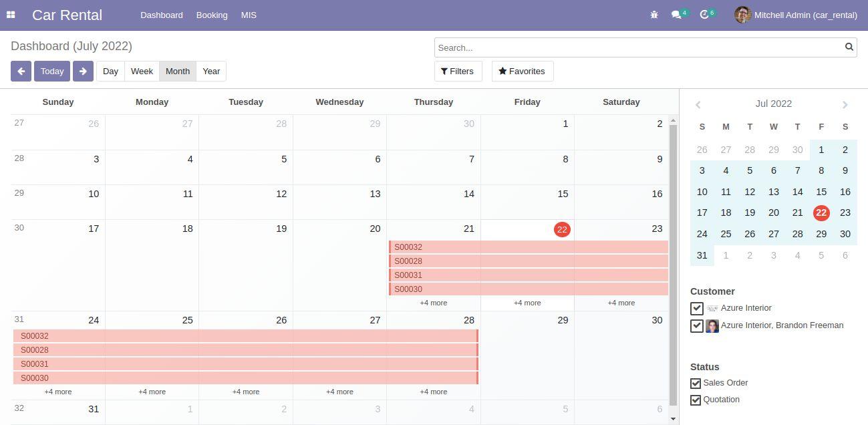868x425 pixels.
Task: Open the apps grid menu icon
Action: point(11,15)
